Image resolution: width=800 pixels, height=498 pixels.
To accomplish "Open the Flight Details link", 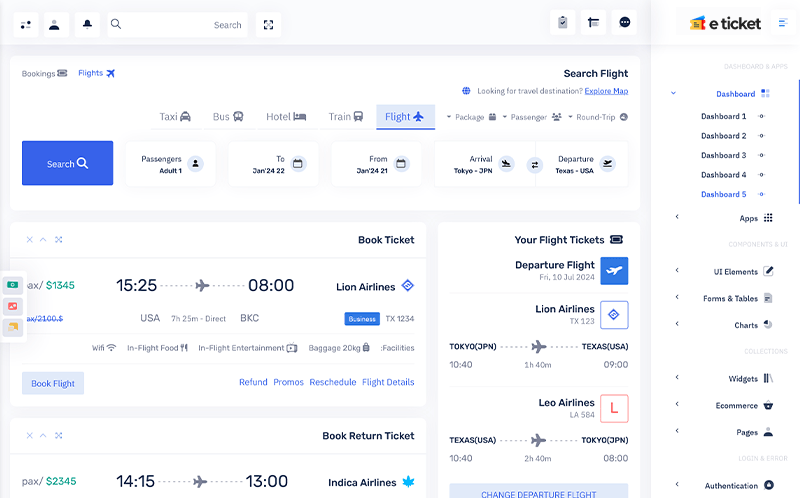I will coord(388,382).
